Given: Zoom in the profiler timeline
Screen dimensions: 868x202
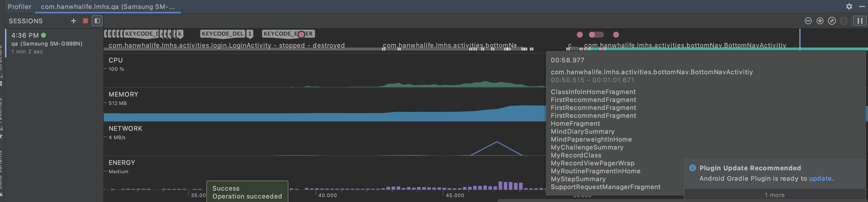Looking at the screenshot, I should (820, 21).
